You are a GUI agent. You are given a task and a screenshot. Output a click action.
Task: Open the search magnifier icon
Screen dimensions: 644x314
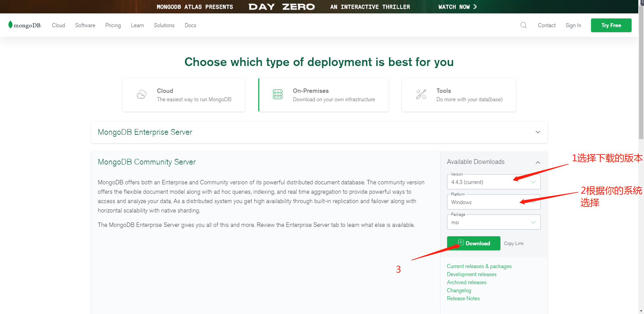[x=523, y=25]
